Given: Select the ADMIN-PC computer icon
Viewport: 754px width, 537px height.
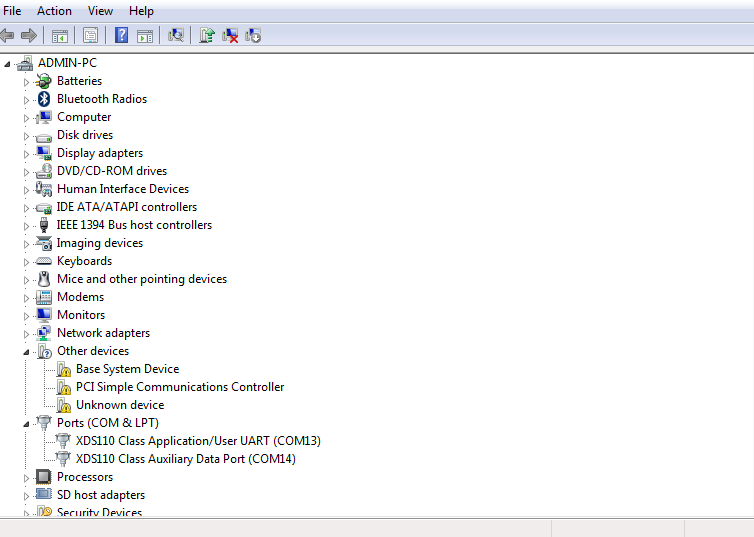Looking at the screenshot, I should coord(25,63).
